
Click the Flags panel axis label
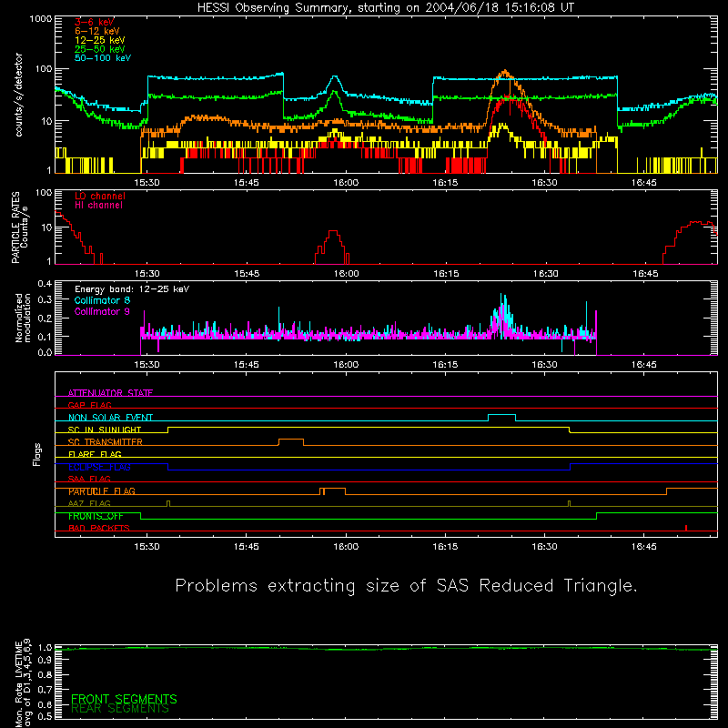36,454
